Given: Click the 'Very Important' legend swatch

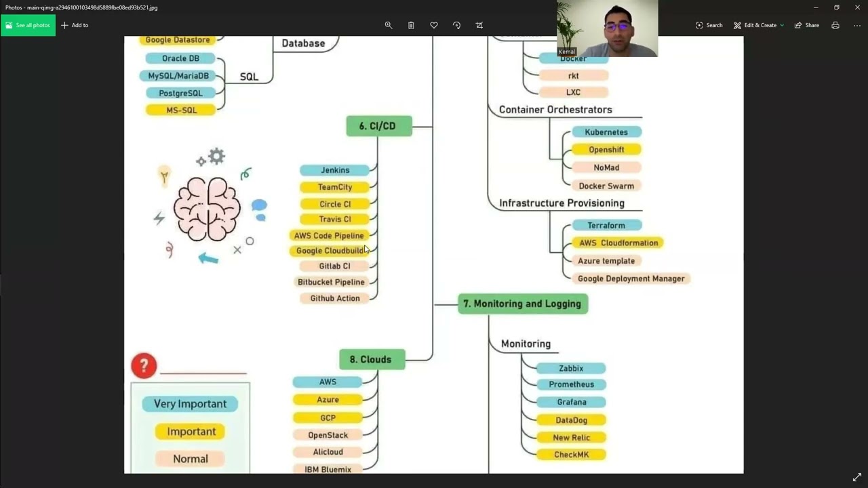Looking at the screenshot, I should pos(190,404).
